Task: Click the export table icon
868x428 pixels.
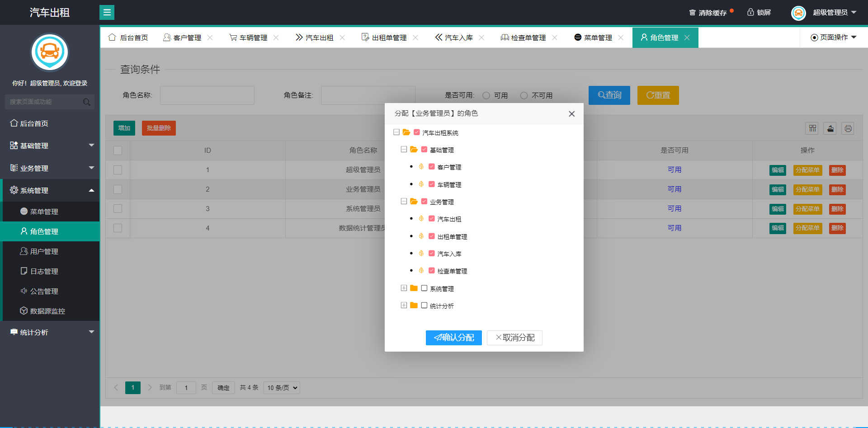Action: coord(830,128)
